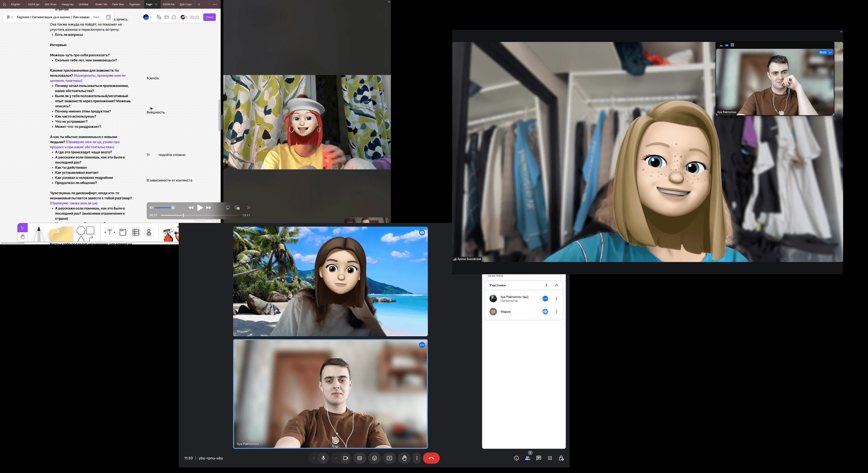Share screen with present now button
Viewport: 868px width, 473px height.
[389, 458]
